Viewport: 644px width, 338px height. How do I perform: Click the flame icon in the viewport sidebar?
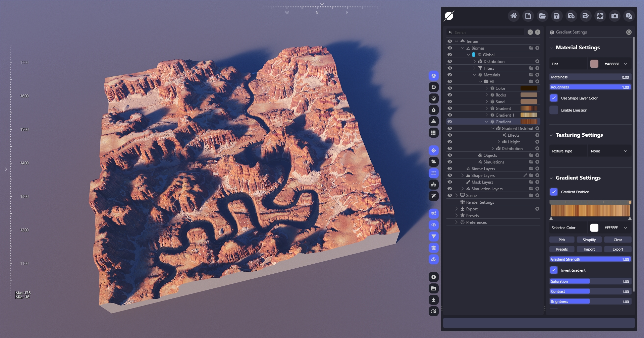click(434, 110)
